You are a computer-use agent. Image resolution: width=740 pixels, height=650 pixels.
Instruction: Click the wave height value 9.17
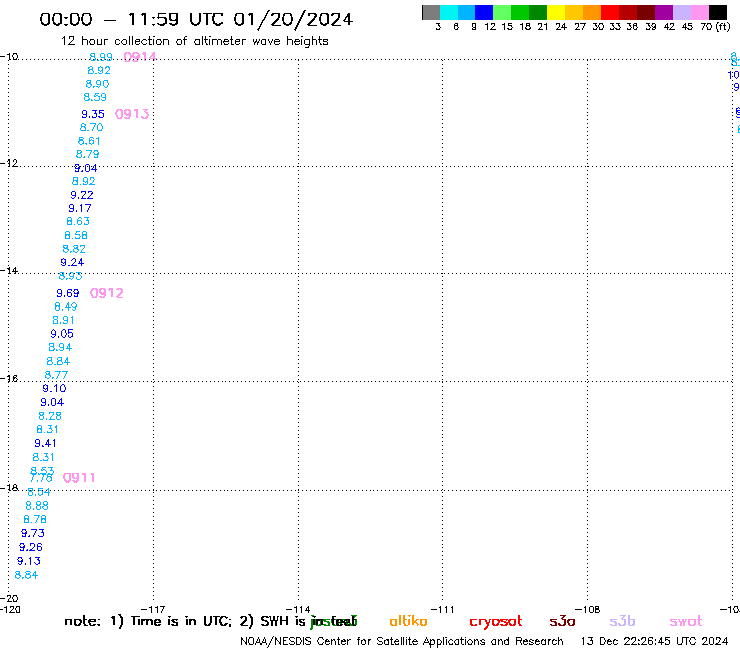(x=80, y=209)
